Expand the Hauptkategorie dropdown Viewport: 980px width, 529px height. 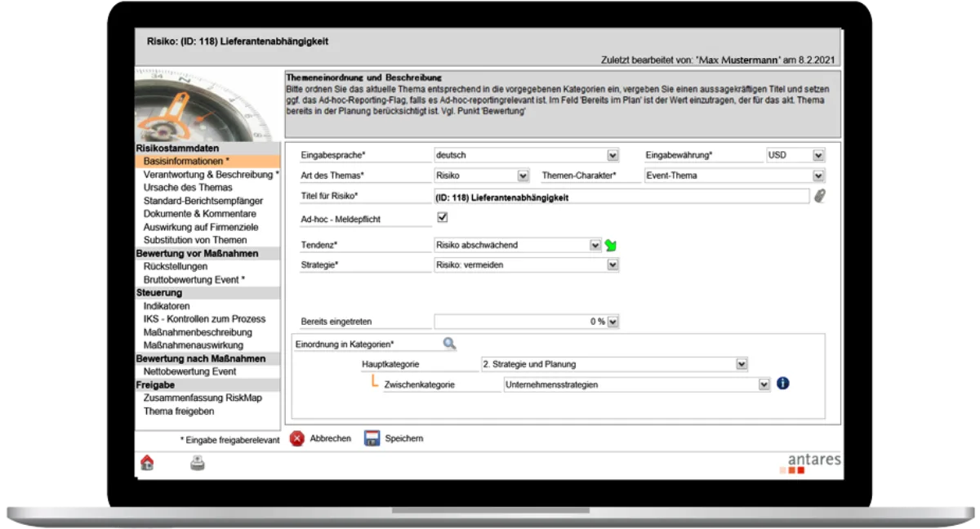pos(740,363)
